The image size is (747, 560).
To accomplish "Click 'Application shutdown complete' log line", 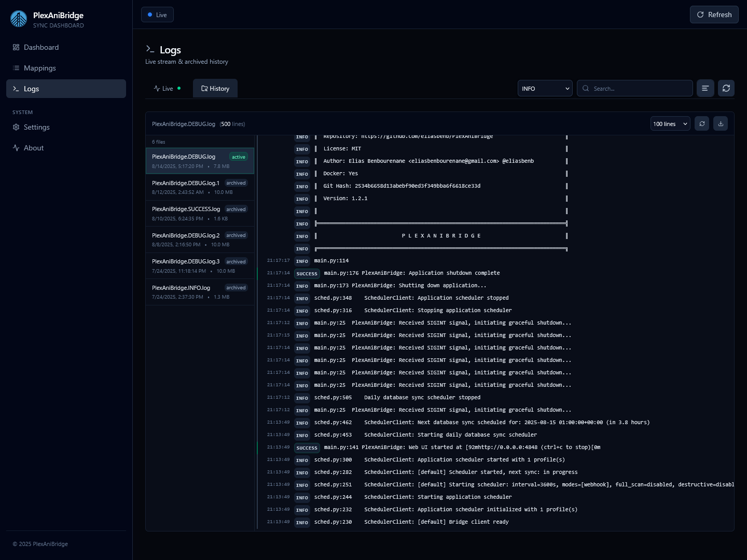I will coord(495,273).
